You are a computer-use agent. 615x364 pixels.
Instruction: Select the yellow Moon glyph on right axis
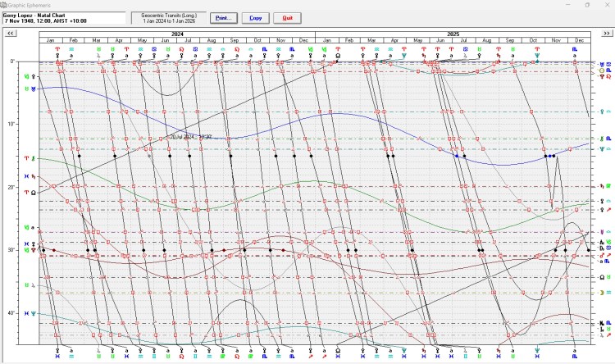point(603,291)
